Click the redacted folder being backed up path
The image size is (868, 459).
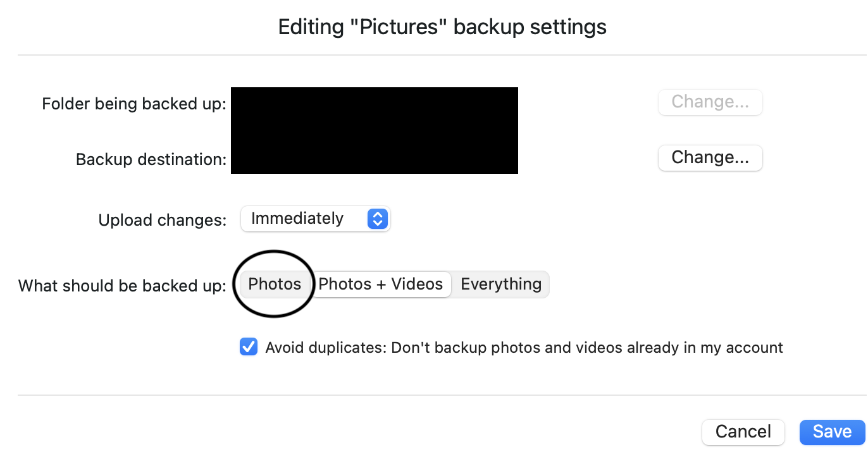tap(374, 106)
